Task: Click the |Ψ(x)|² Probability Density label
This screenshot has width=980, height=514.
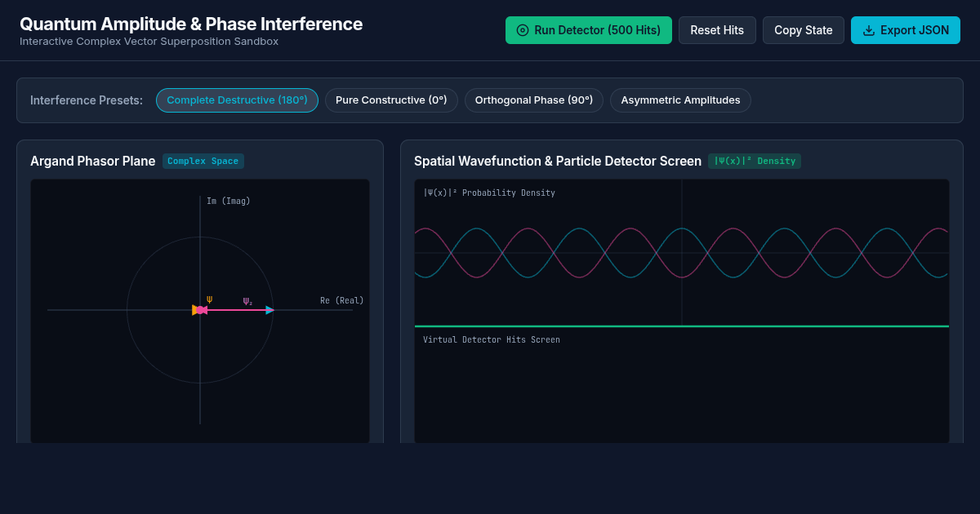Action: point(489,193)
